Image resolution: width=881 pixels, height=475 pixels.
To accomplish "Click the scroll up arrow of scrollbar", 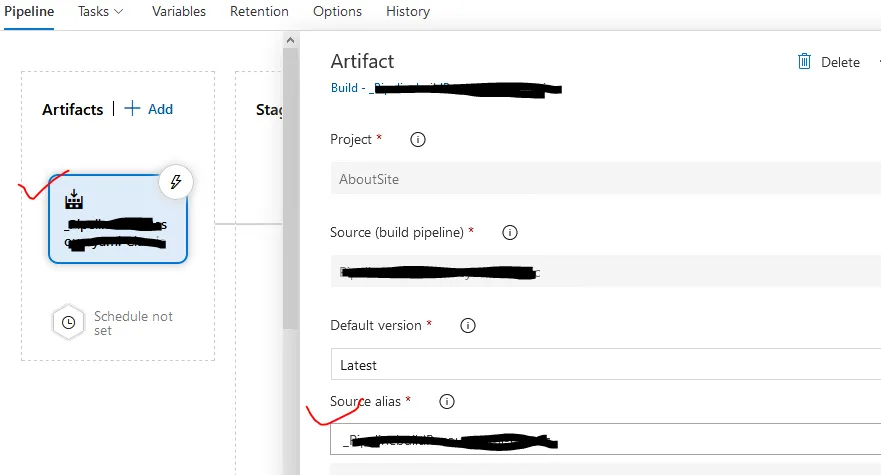I will 291,41.
